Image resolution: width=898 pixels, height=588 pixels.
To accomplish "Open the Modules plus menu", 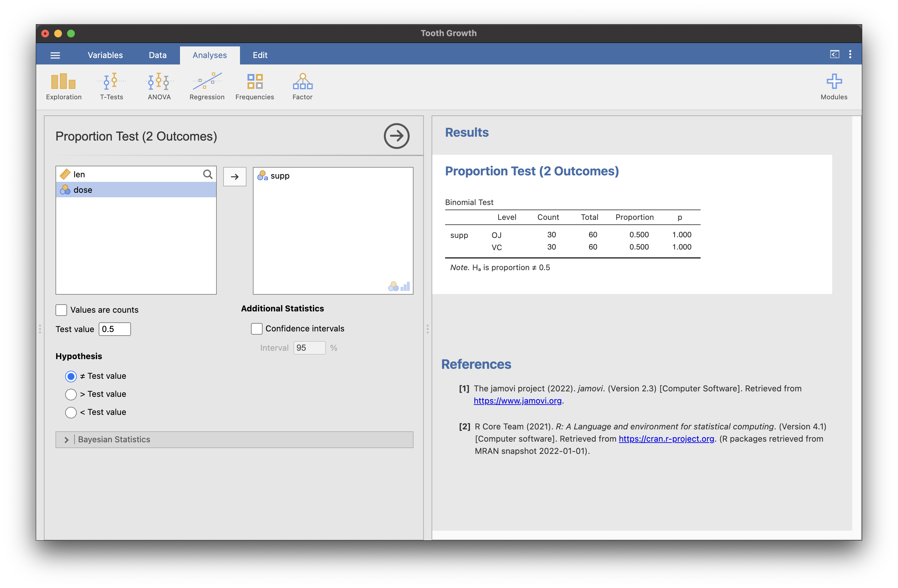I will (833, 86).
